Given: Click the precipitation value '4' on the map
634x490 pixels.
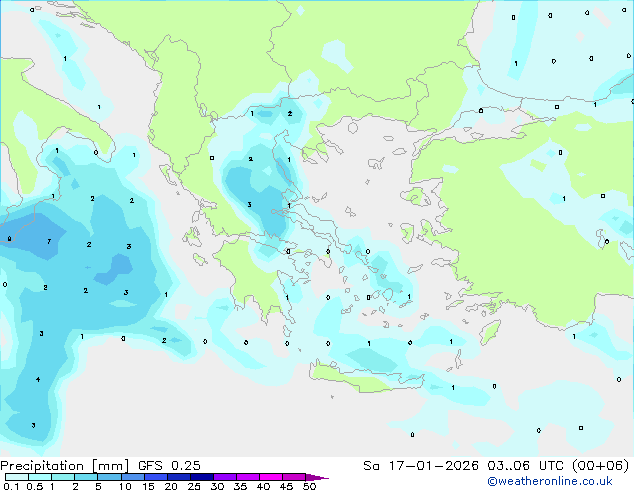Looking at the screenshot, I should point(38,379).
